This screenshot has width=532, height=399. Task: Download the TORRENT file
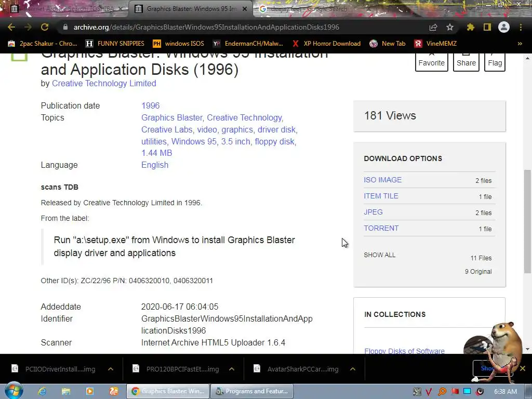click(x=381, y=229)
